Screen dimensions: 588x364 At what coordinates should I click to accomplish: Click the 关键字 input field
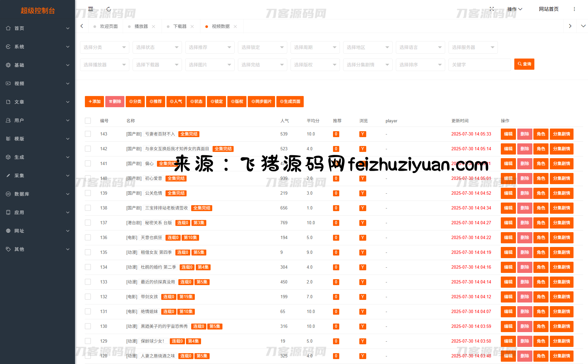pyautogui.click(x=479, y=65)
